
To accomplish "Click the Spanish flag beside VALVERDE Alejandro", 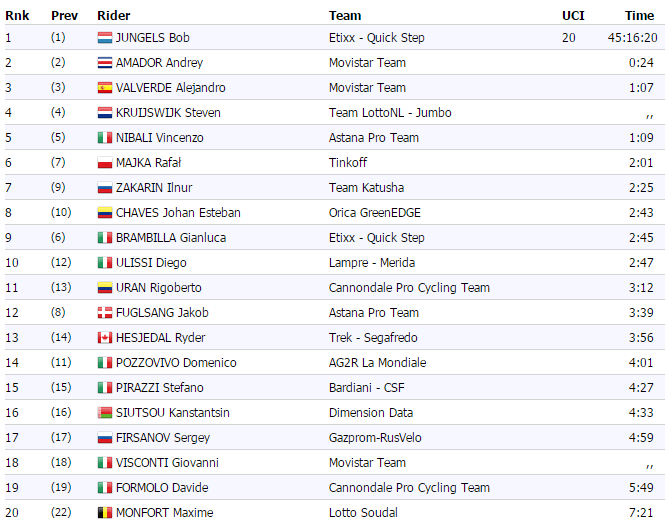I will point(104,88).
